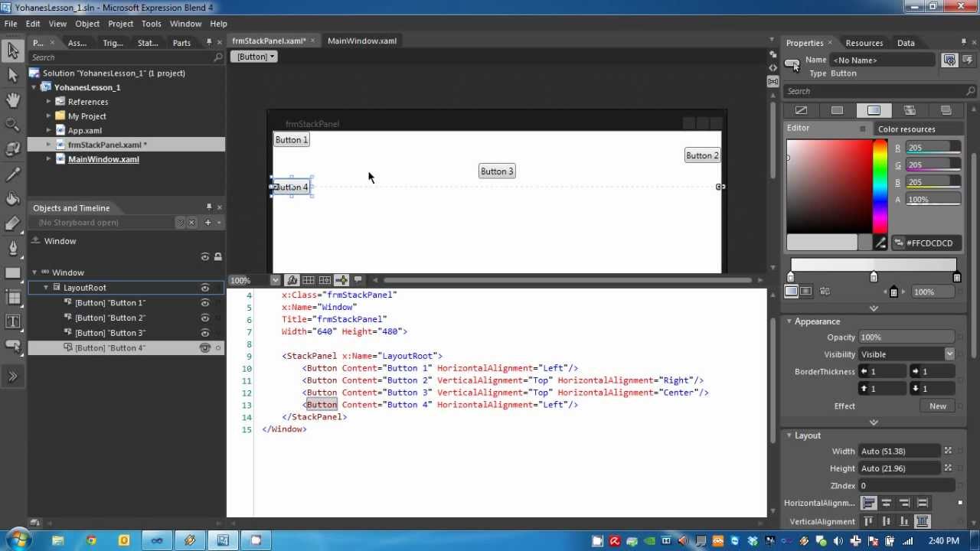Open the Parts panel tab
Screen dimensions: 980x551
point(181,43)
